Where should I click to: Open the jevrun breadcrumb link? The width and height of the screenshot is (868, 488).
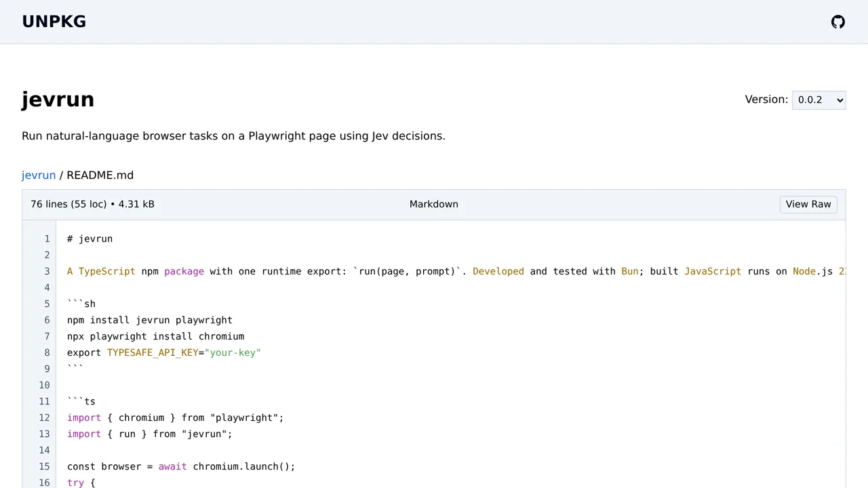coord(39,175)
